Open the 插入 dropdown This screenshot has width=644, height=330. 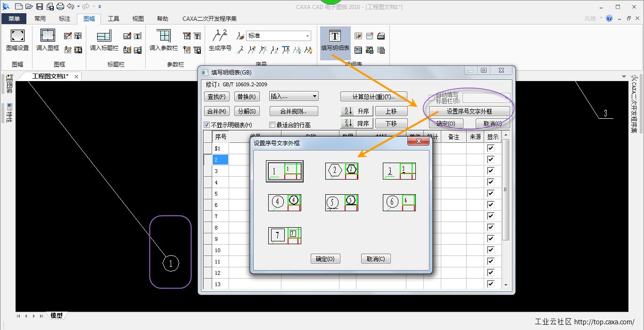(294, 96)
